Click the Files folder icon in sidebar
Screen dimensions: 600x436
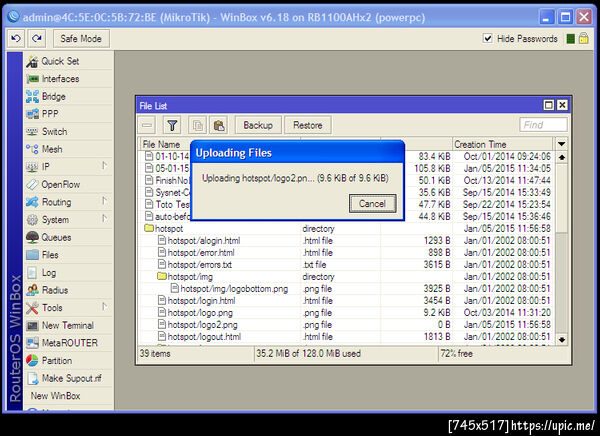(33, 255)
